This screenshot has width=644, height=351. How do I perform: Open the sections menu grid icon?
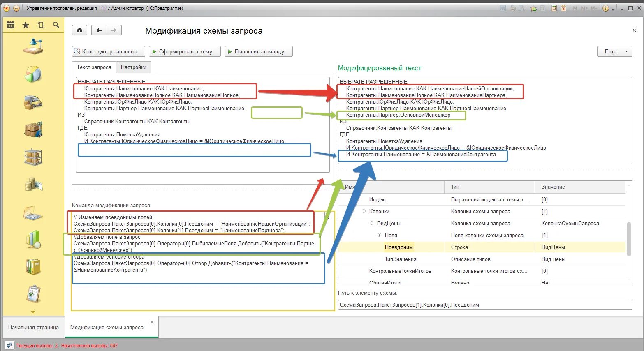[11, 25]
